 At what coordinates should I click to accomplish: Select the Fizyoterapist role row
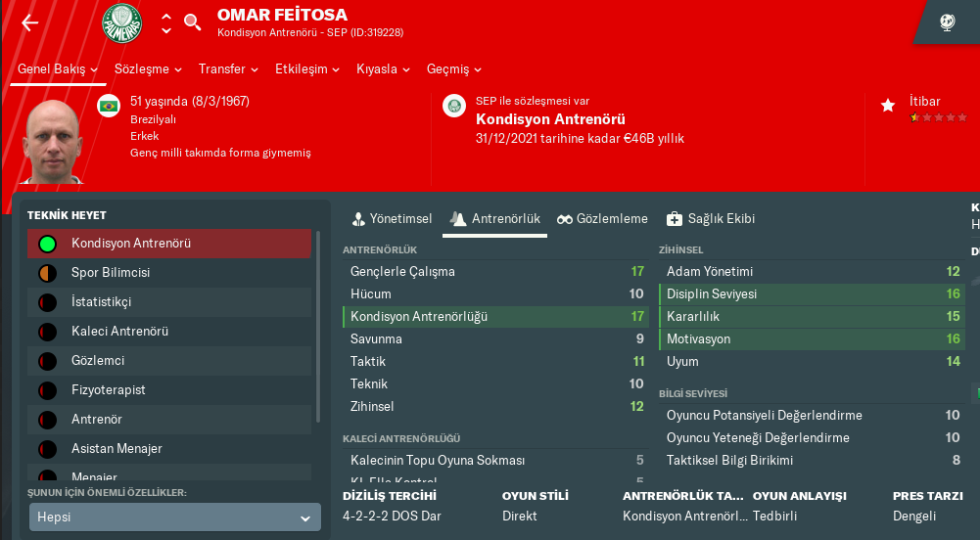(108, 390)
